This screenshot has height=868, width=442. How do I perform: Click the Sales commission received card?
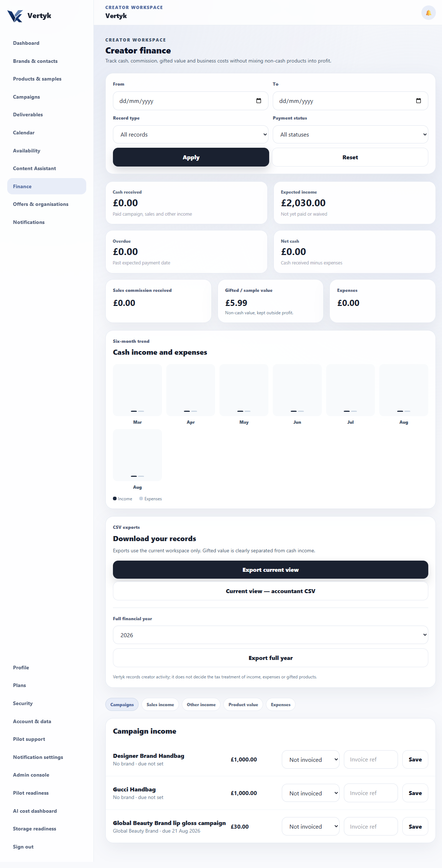pyautogui.click(x=158, y=301)
